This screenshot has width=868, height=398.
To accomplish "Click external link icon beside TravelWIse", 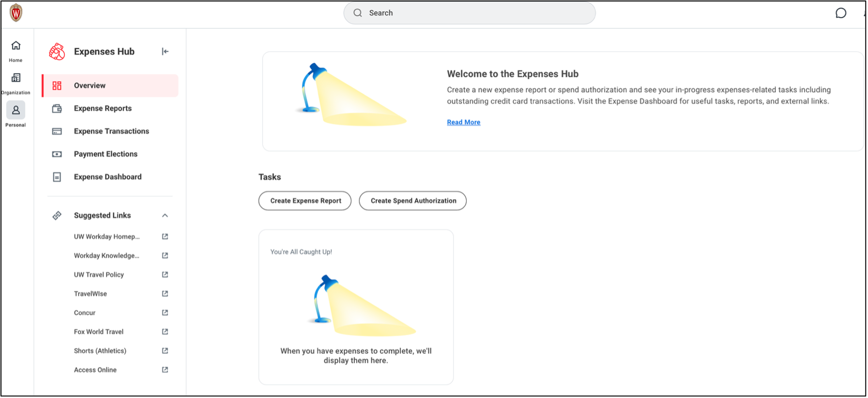I will tap(165, 294).
